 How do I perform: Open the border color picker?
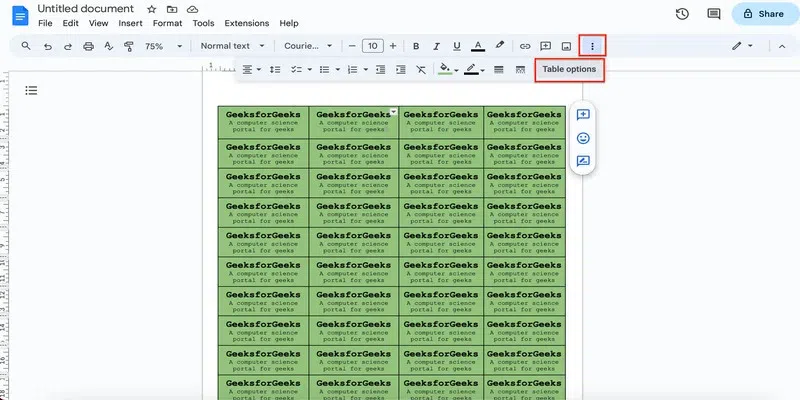pyautogui.click(x=474, y=69)
